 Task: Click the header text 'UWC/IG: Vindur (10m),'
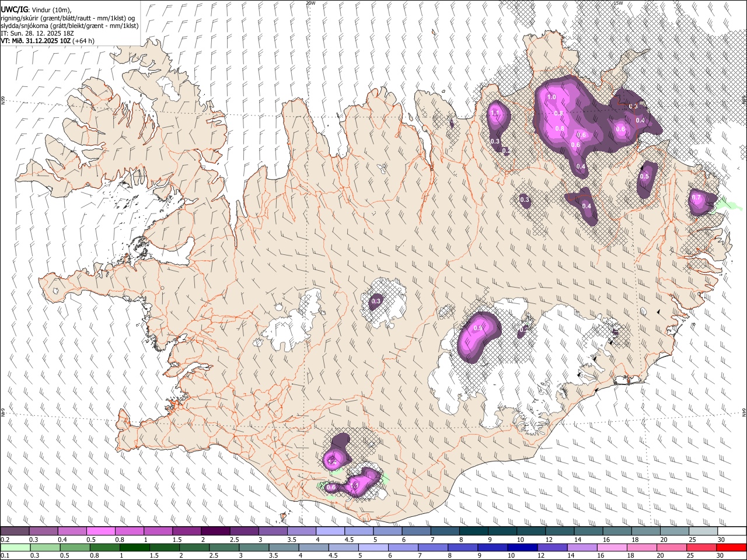[x=36, y=9]
